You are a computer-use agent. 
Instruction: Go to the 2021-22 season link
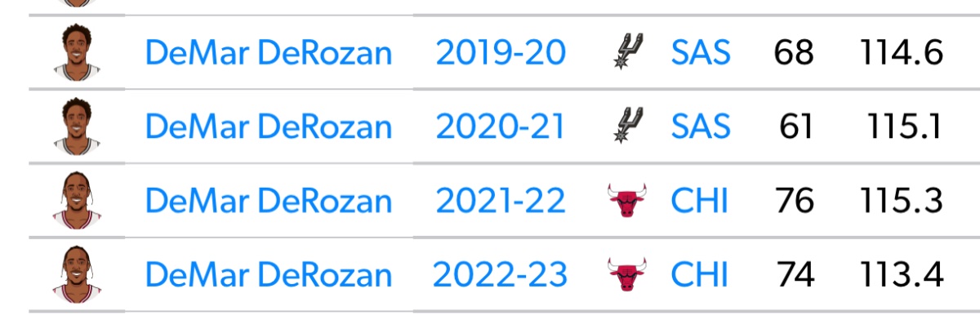pyautogui.click(x=500, y=201)
